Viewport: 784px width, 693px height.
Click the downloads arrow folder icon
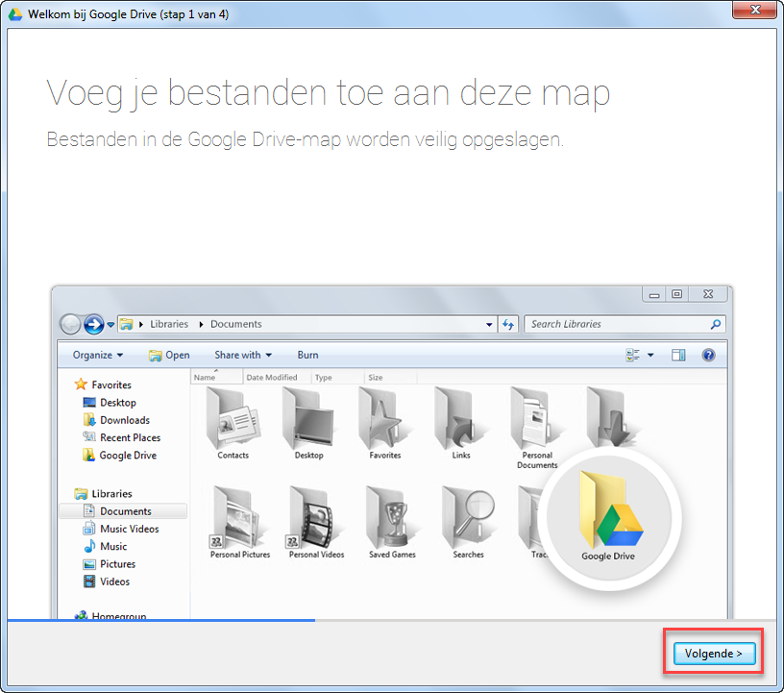pyautogui.click(x=613, y=418)
